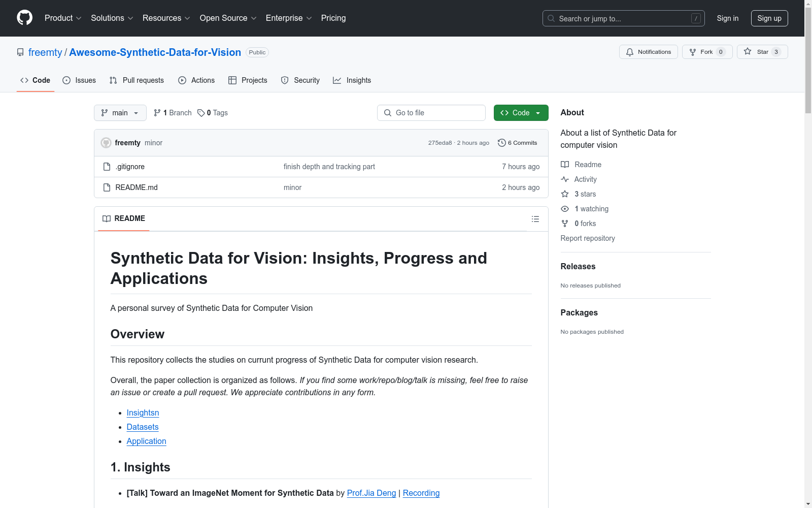The image size is (812, 508).
Task: Expand the Solutions menu
Action: click(112, 18)
